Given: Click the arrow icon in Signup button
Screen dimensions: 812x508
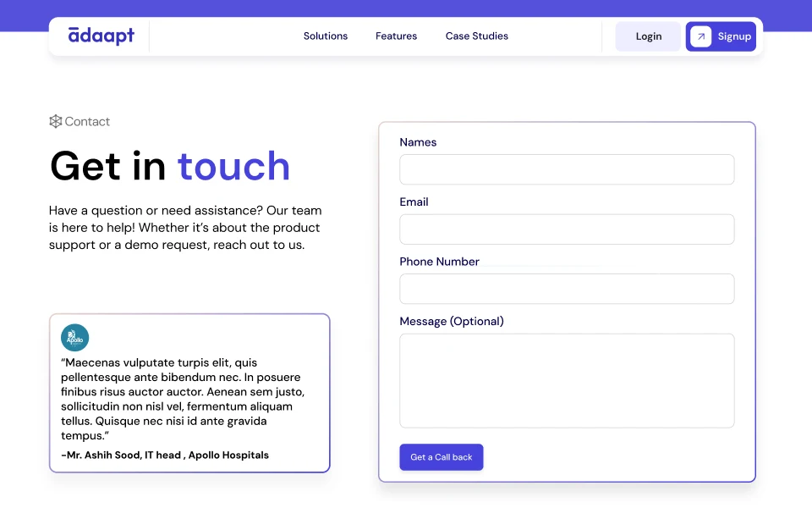Looking at the screenshot, I should [x=700, y=36].
